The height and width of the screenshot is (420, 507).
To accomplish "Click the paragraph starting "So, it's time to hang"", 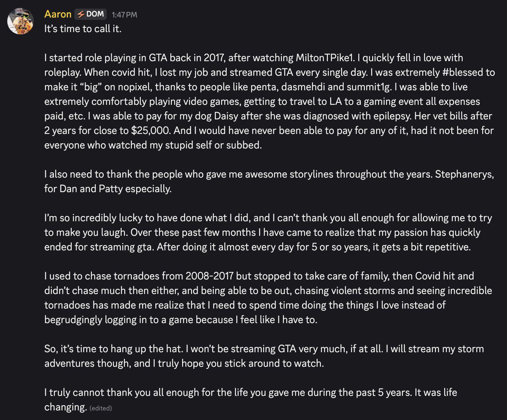I will point(264,356).
